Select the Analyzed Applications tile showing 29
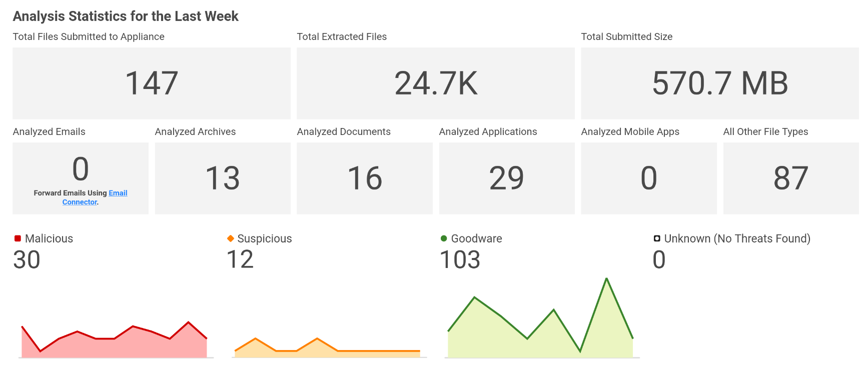The width and height of the screenshot is (868, 370). (x=507, y=178)
